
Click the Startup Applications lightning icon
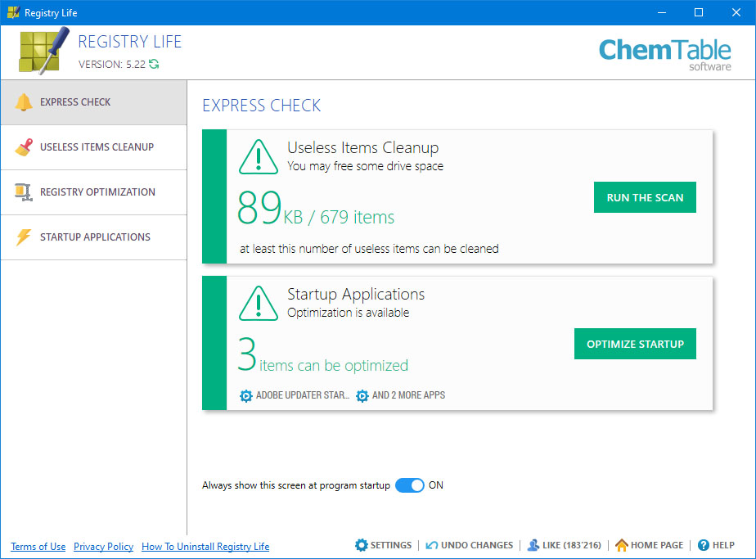point(23,237)
